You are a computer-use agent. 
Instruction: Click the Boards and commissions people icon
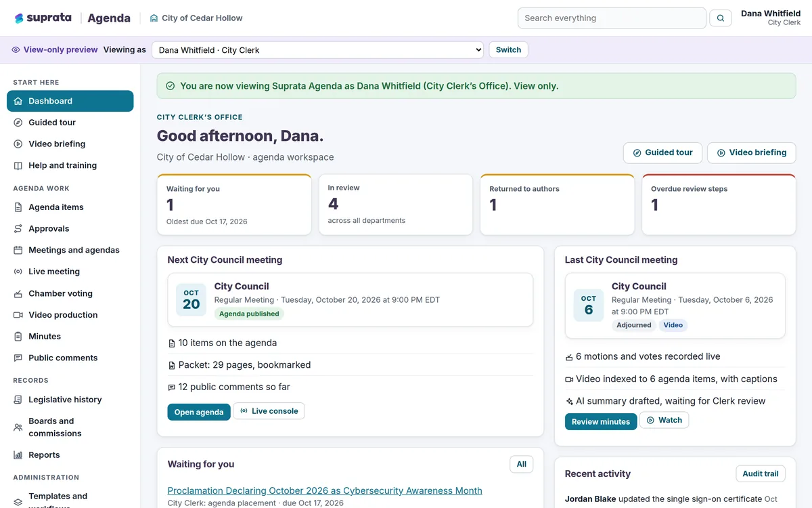18,427
